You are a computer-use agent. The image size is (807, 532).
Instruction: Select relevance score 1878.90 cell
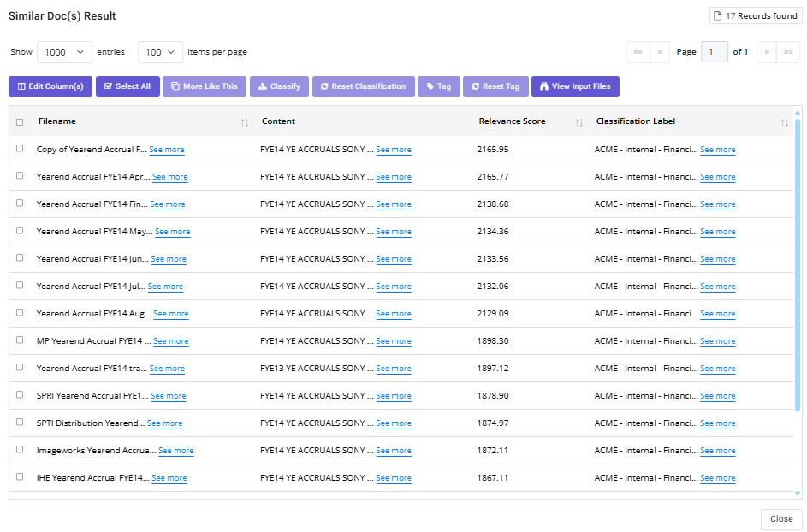tap(493, 396)
